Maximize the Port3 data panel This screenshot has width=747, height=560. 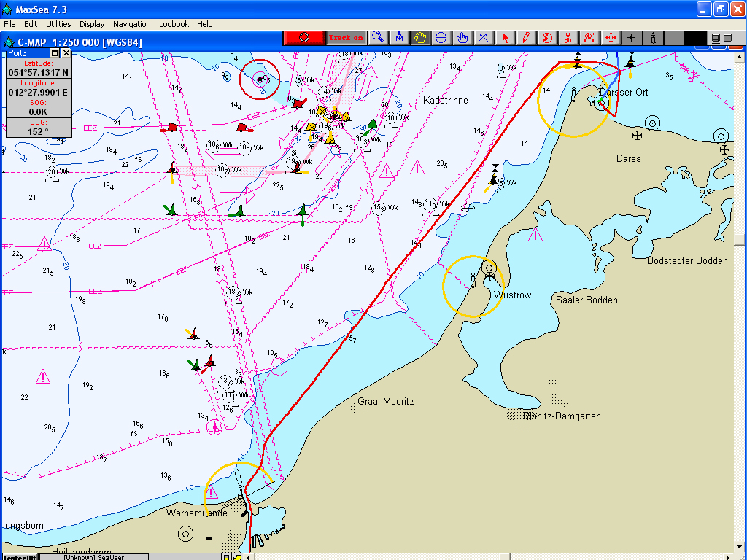(55, 53)
